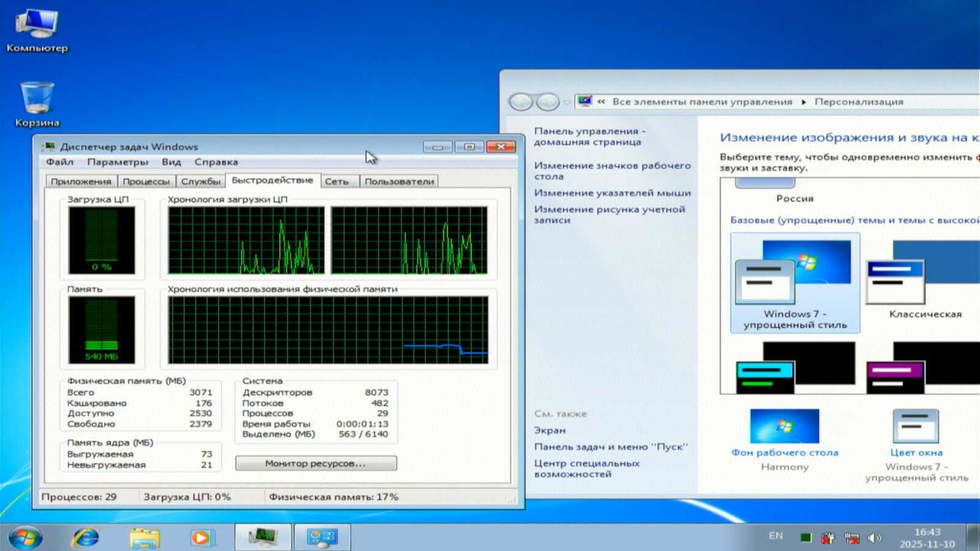Click the EN language indicator
Image resolution: width=980 pixels, height=551 pixels.
point(775,536)
